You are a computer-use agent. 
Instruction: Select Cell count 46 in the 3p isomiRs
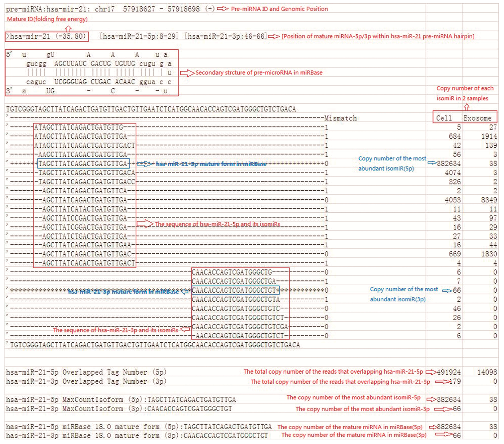457,308
